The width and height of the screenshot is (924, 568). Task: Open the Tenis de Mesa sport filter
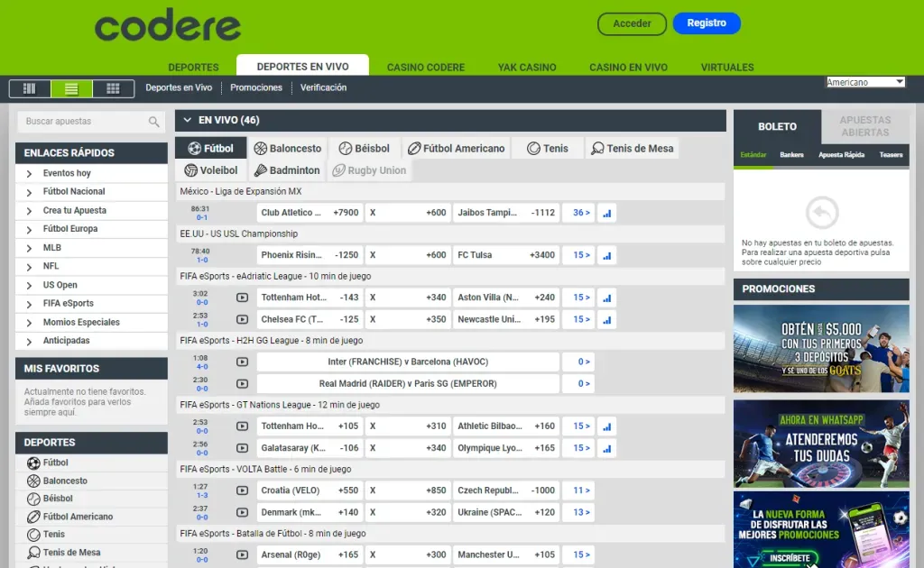(632, 147)
